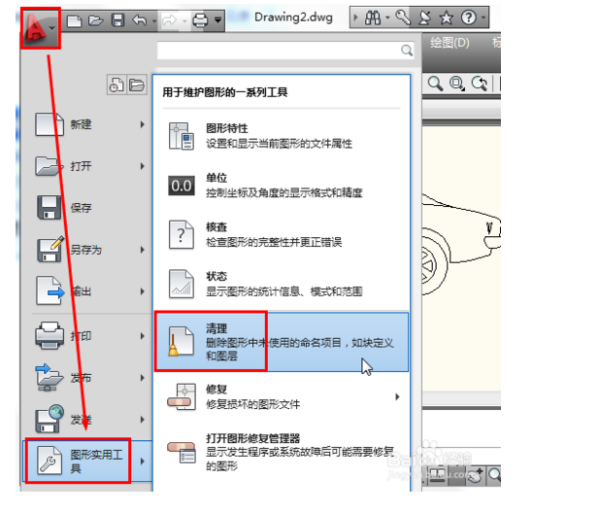Expand the 输出 submenu arrow
Viewport: 600px width, 512px height.
pos(142,292)
